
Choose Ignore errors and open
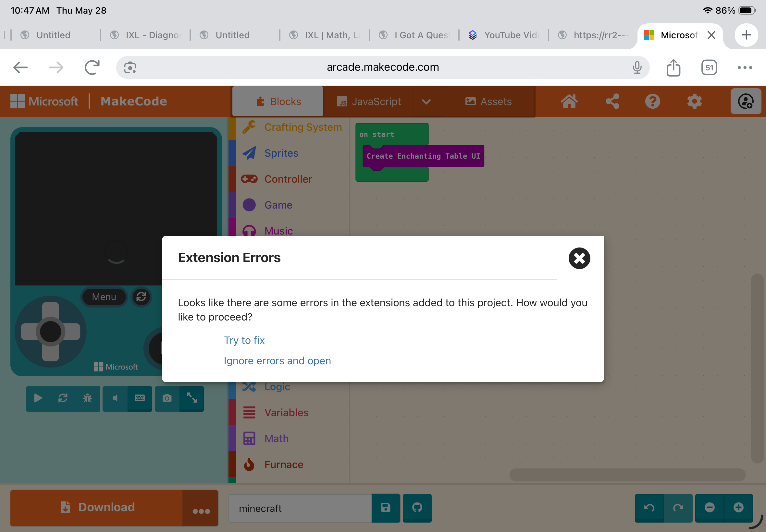click(277, 361)
